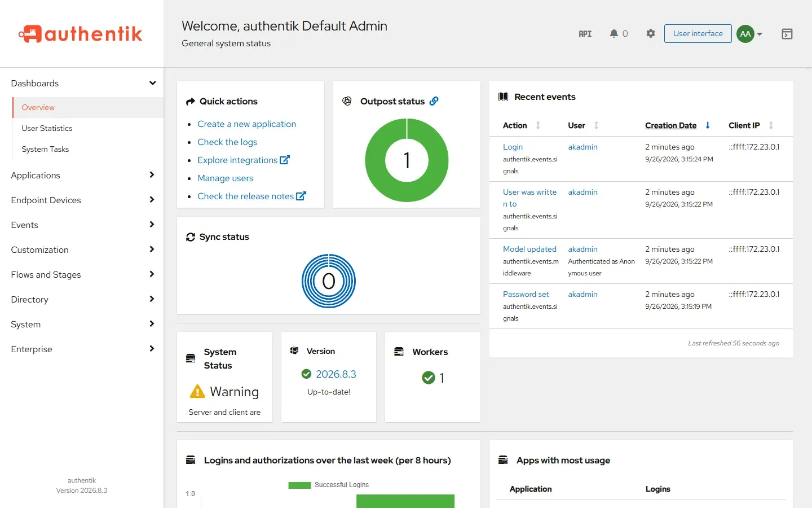The width and height of the screenshot is (812, 508).
Task: Toggle Creation Date sort arrow
Action: click(708, 125)
